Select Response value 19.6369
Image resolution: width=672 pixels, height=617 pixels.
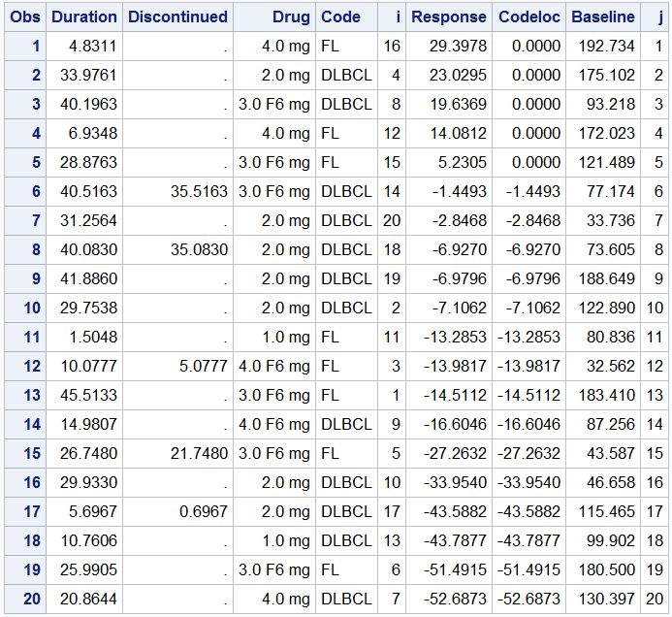click(x=458, y=104)
